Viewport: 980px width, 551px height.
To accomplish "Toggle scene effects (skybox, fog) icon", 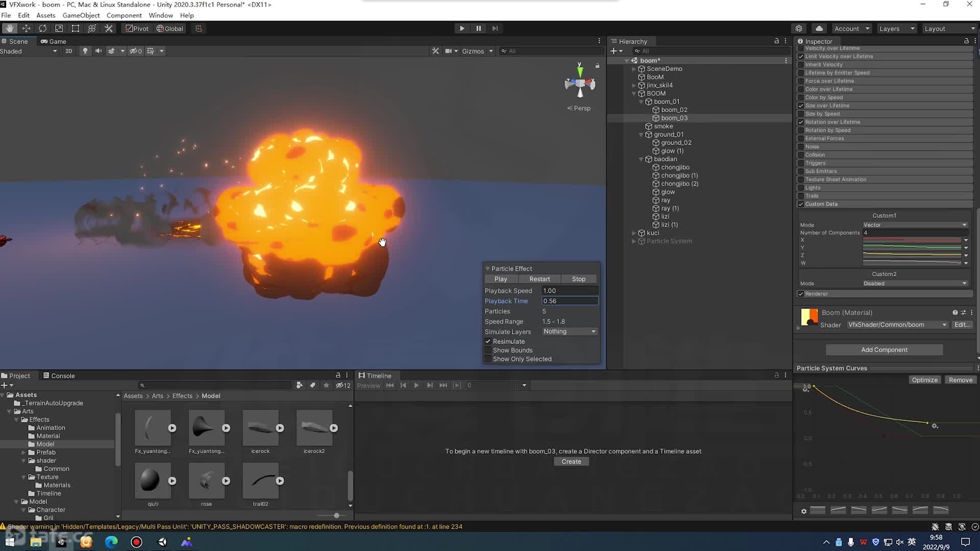I will [x=111, y=51].
